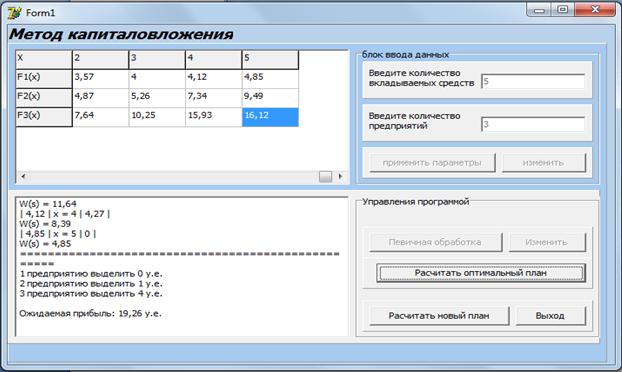This screenshot has width=622, height=372.
Task: Click the 'Ожидаемая прибыль: 19,26 у.е.' line
Action: 90,313
